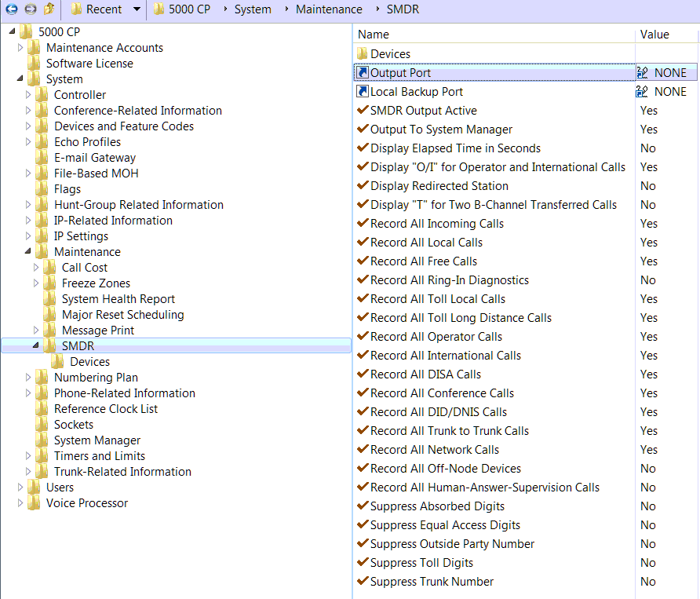
Task: Click checkmark icon beside SMDR Output Active
Action: [x=363, y=109]
